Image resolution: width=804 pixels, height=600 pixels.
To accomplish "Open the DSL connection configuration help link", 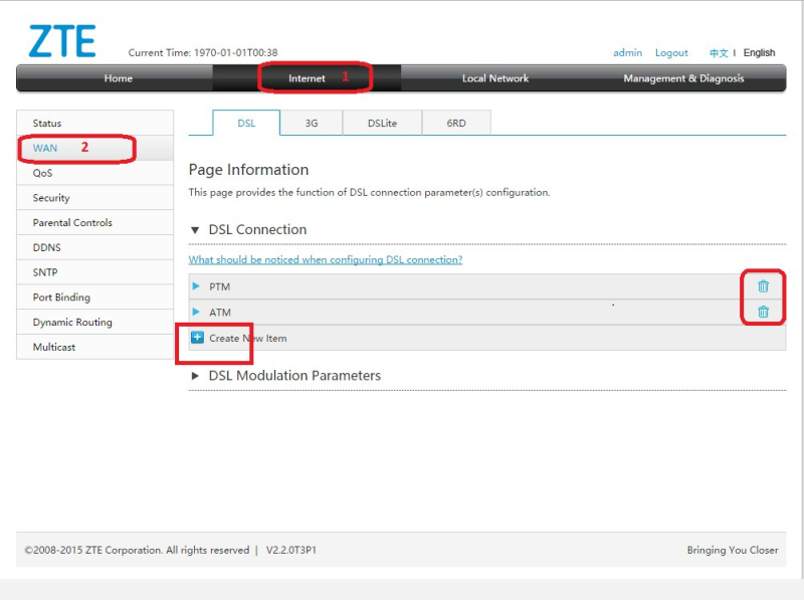I will (325, 260).
